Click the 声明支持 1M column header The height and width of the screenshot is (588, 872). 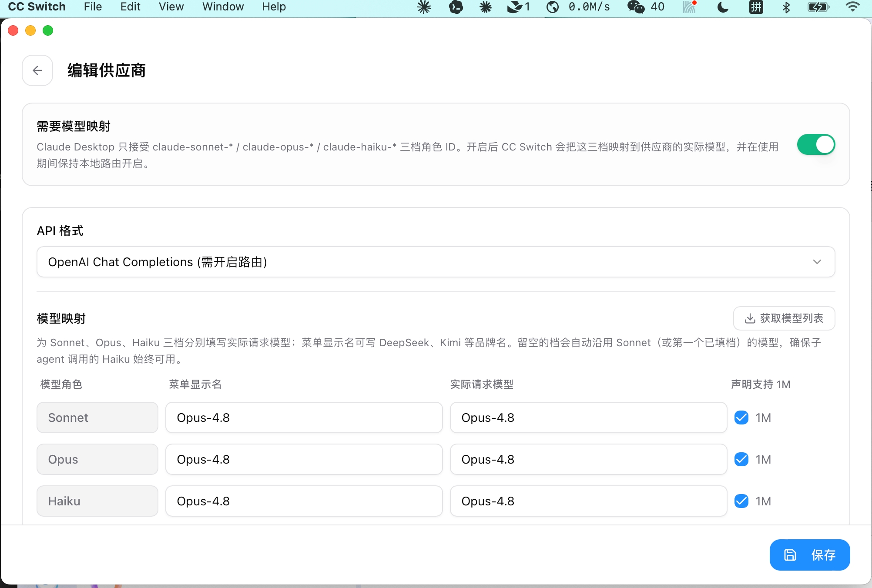[761, 384]
